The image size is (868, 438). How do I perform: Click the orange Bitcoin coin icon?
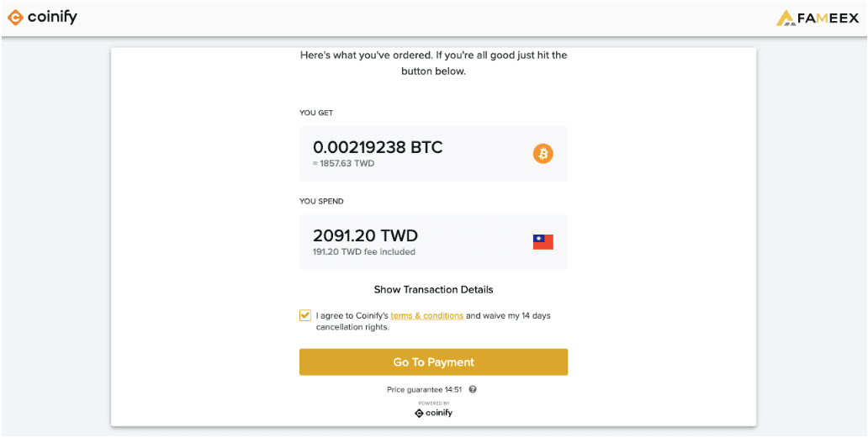[x=543, y=153]
